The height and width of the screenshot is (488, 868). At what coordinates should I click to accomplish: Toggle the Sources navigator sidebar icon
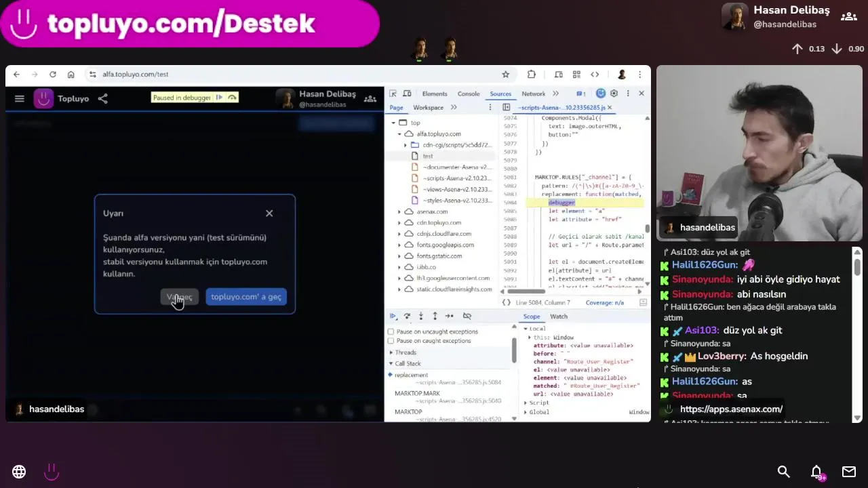click(x=506, y=108)
